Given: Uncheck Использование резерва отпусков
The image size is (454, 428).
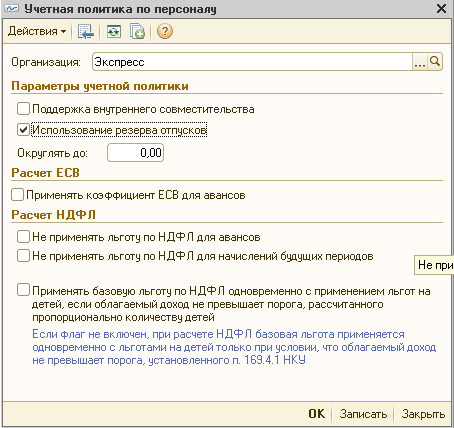Looking at the screenshot, I should 23,130.
